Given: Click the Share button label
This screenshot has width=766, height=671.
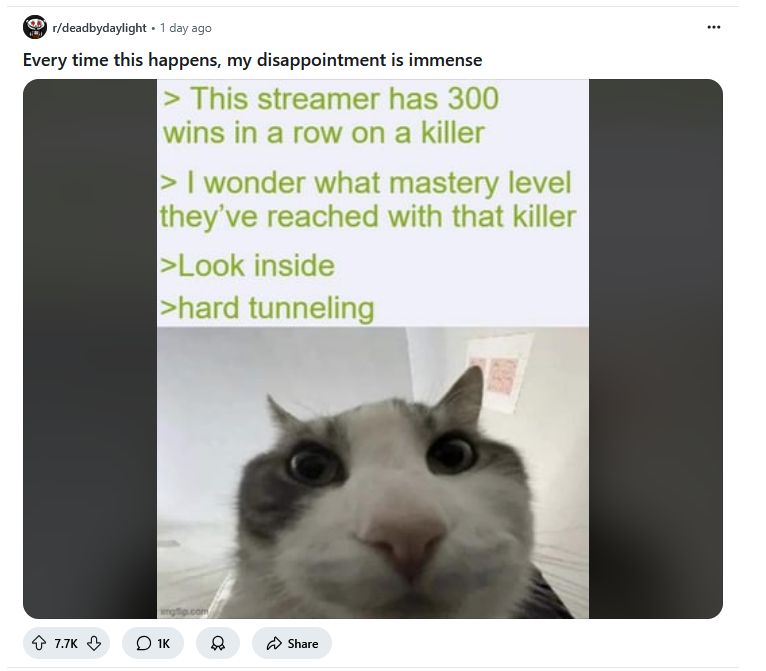Looking at the screenshot, I should tap(303, 644).
